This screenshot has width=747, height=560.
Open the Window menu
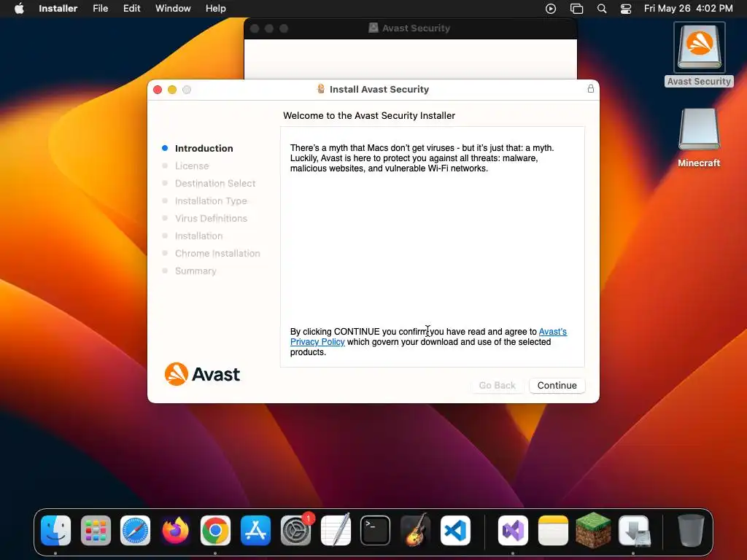click(173, 9)
